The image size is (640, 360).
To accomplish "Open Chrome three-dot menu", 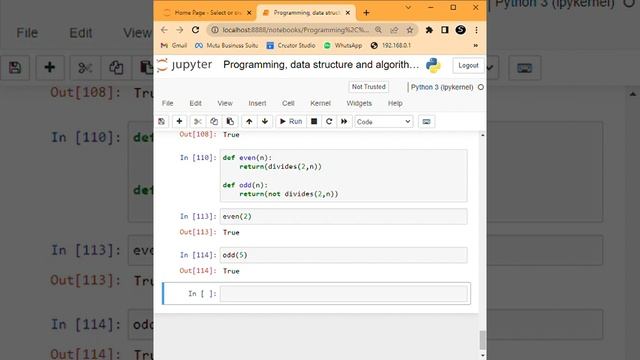I will [x=476, y=30].
